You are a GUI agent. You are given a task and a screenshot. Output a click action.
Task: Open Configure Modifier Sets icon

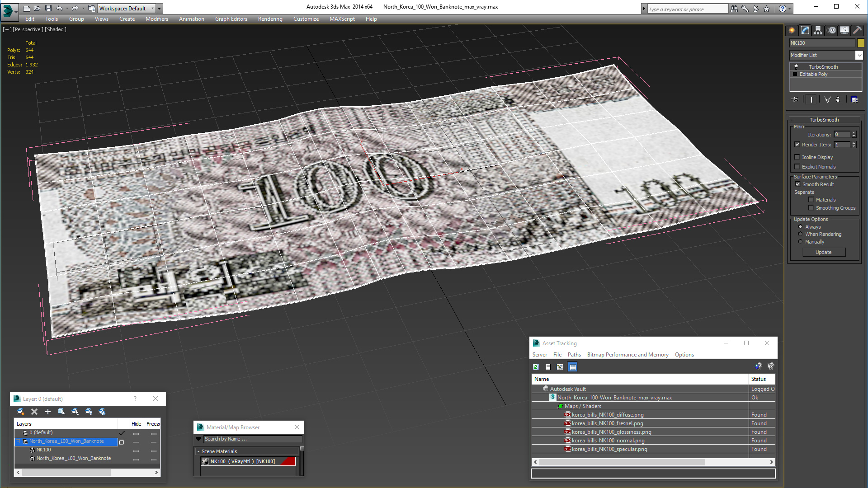point(854,99)
